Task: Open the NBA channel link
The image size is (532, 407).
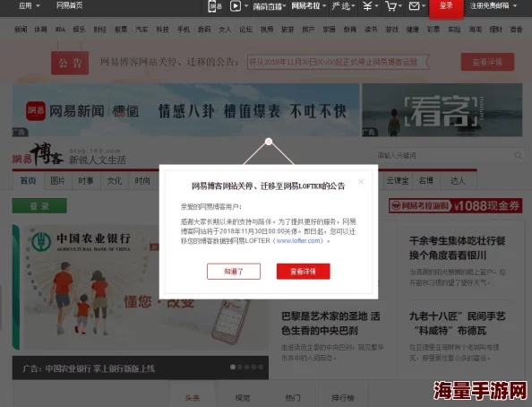Action: point(60,30)
